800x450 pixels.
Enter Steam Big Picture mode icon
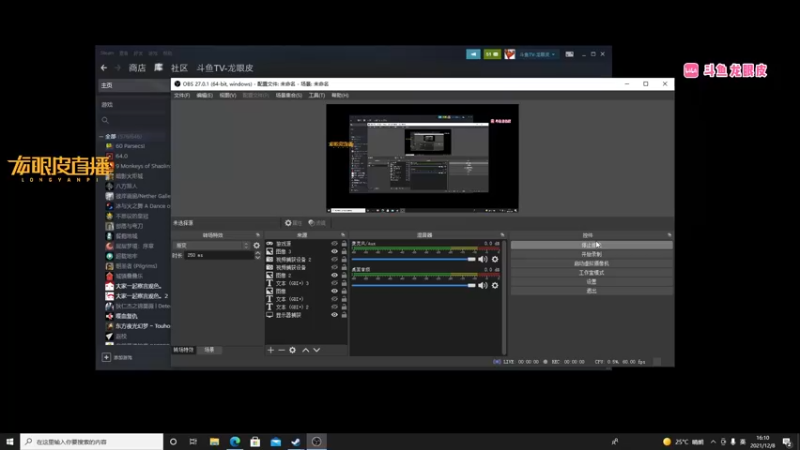569,54
